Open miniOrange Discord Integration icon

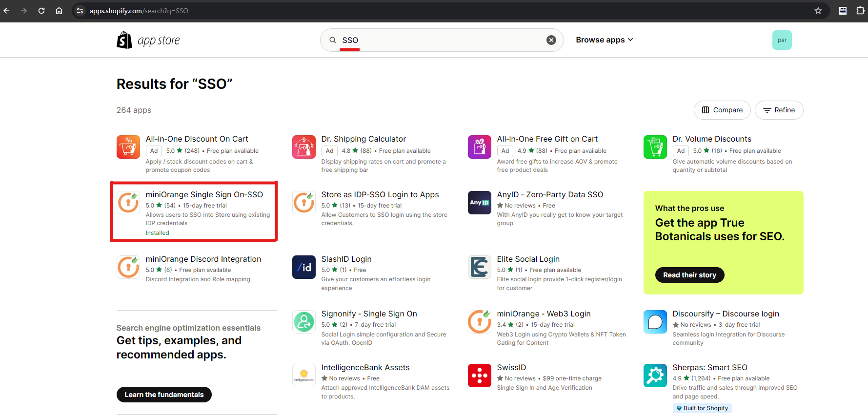point(128,267)
